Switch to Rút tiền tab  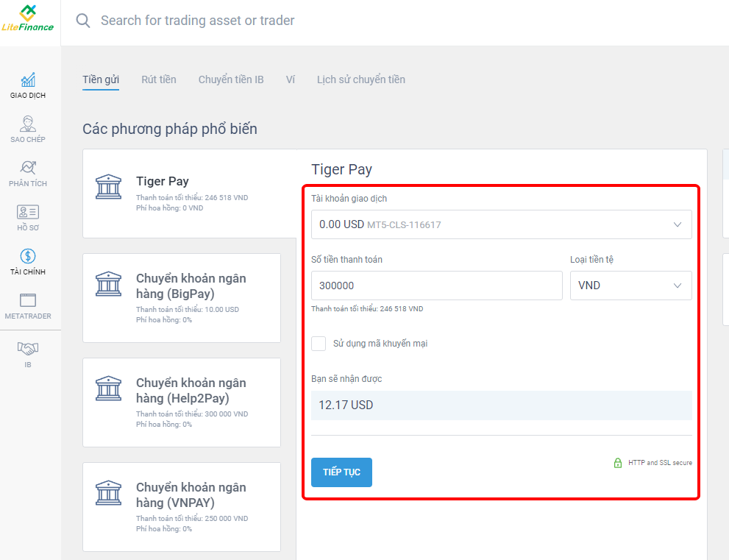(159, 79)
